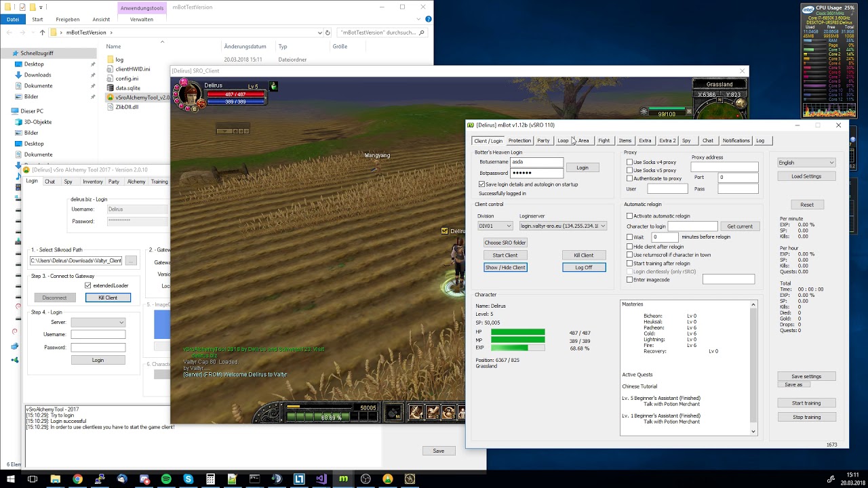Click the Start Client button
This screenshot has width=868, height=488.
[505, 255]
